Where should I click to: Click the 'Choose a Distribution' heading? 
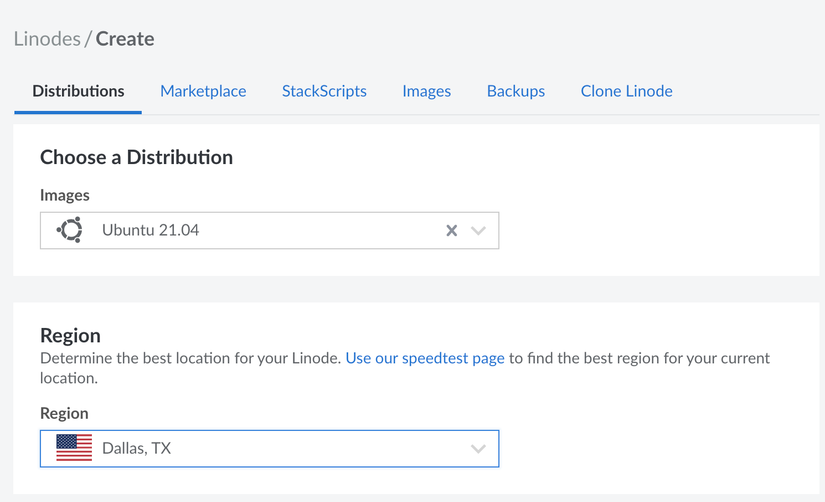(x=136, y=157)
